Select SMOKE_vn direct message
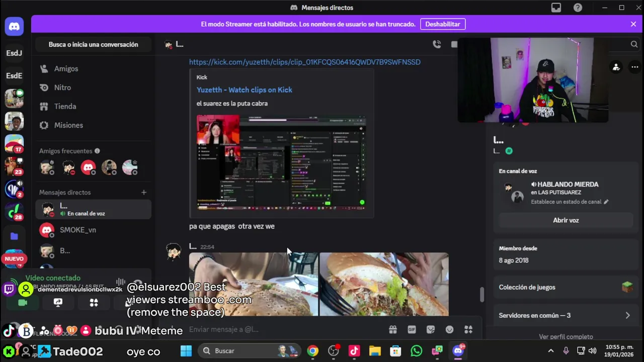644x362 pixels. click(93, 230)
